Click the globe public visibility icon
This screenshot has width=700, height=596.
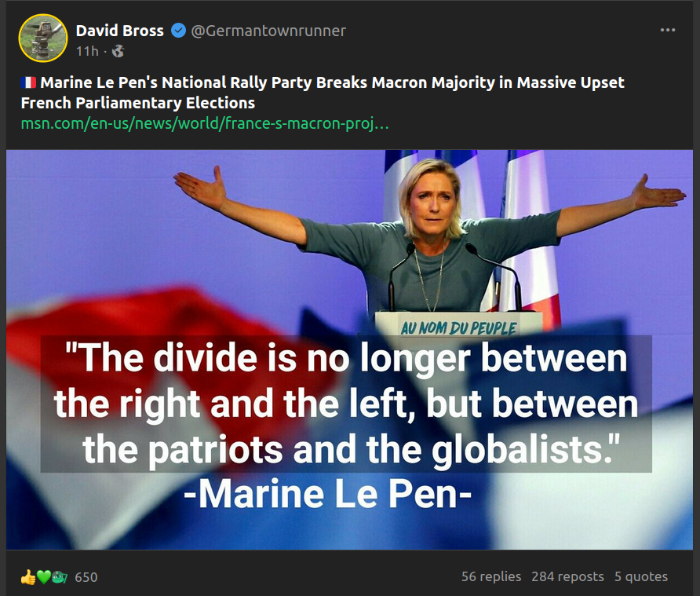tap(118, 51)
